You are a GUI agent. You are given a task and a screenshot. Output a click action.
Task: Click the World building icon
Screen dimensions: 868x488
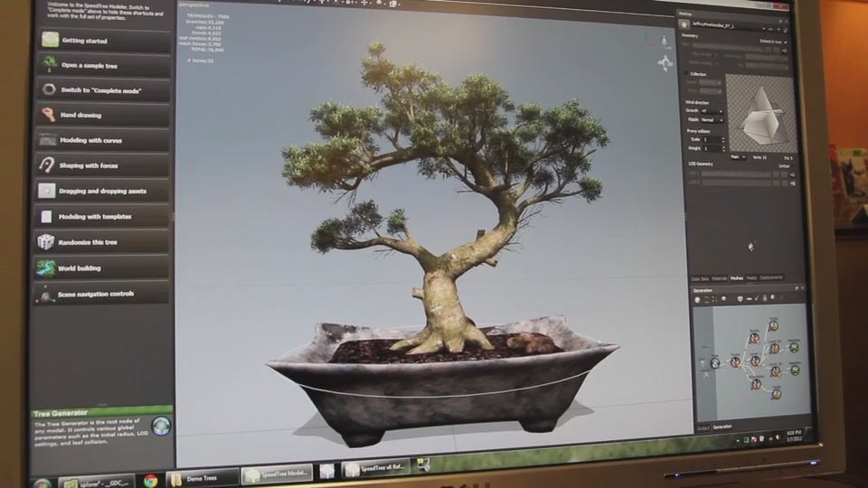click(46, 267)
